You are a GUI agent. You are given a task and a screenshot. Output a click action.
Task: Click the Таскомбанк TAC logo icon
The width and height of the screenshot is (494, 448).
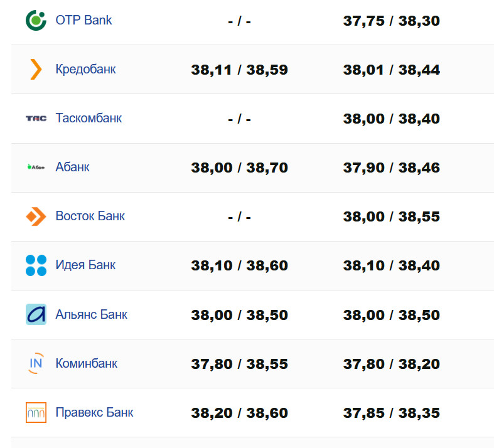click(36, 118)
